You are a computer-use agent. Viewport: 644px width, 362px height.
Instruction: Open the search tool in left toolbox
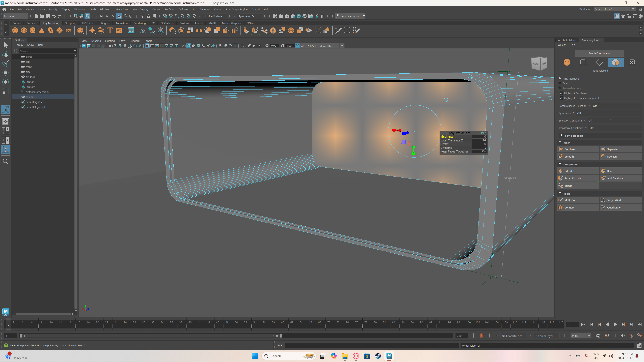click(6, 162)
